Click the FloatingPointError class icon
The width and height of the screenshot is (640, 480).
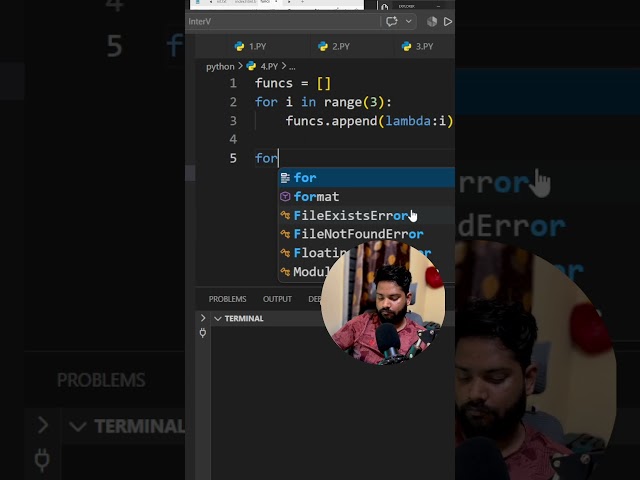click(285, 253)
